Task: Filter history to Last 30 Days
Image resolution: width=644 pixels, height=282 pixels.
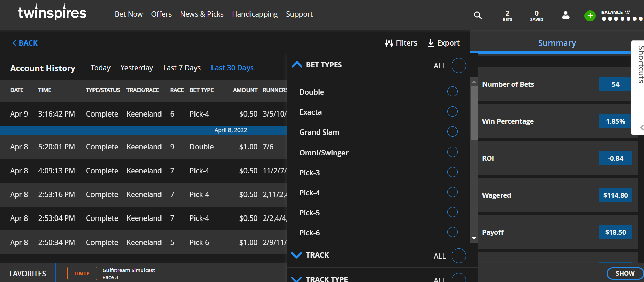Action: click(232, 68)
